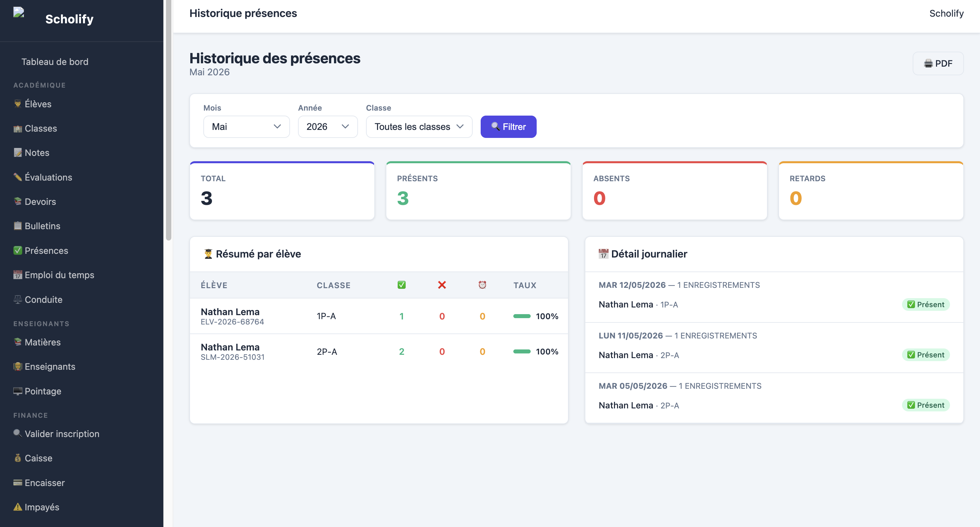Click the calendar icon beside Emploi du temps
Viewport: 980px width, 527px height.
(x=17, y=275)
